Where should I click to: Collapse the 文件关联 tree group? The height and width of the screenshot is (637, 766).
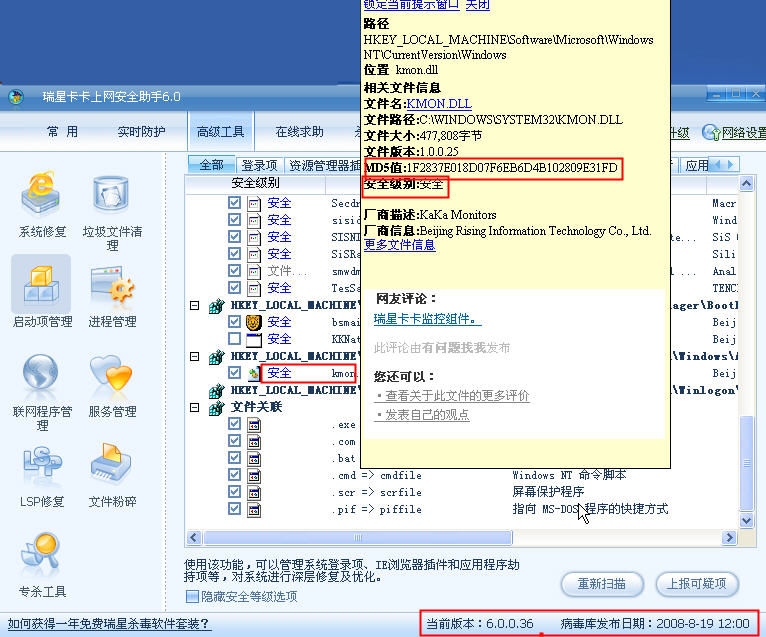coord(194,407)
